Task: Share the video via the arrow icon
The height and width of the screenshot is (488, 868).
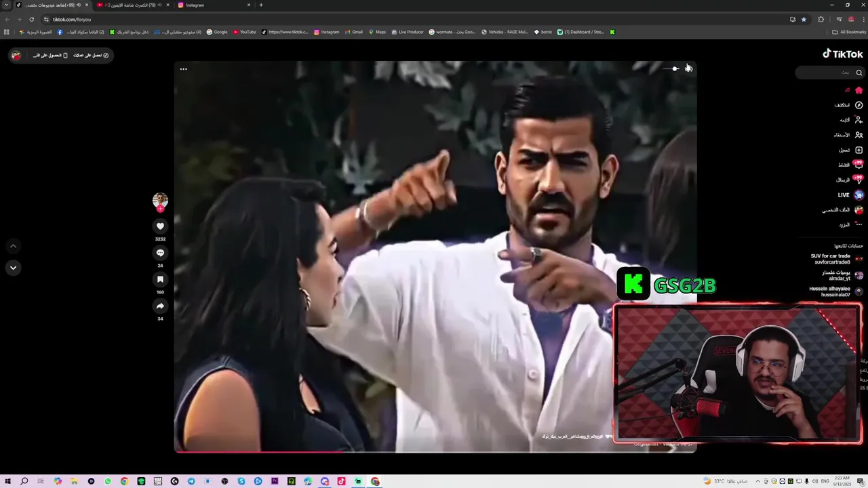Action: [160, 306]
